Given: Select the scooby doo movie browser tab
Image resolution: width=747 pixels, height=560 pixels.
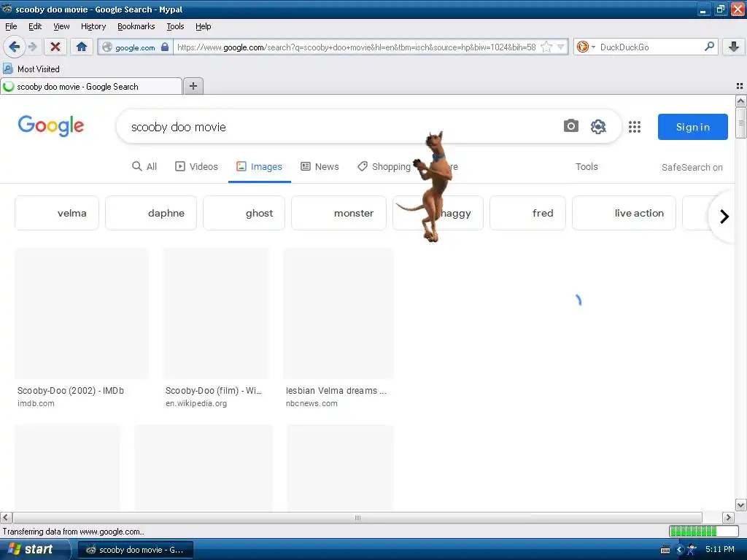Looking at the screenshot, I should tap(91, 87).
